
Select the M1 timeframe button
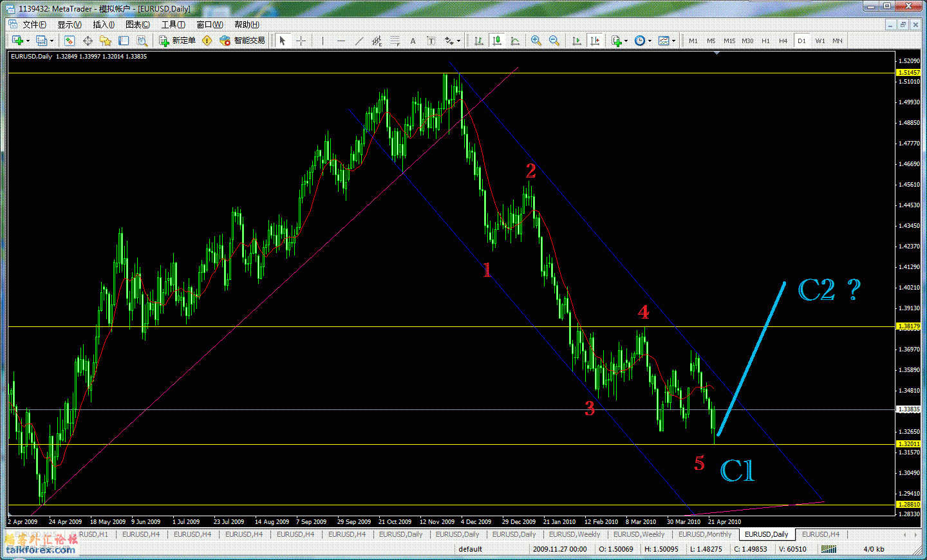pyautogui.click(x=693, y=41)
